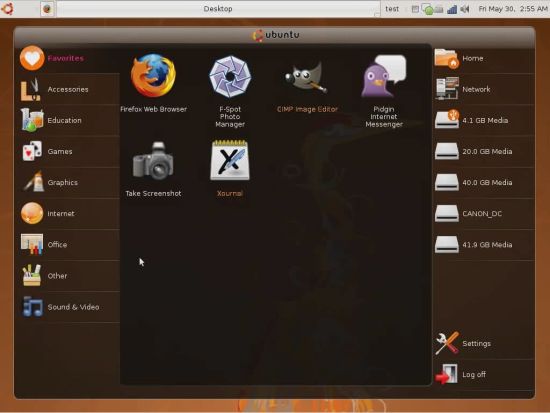Click 'CANON_DC' label text
Viewport: 550px width, 413px height.
(x=482, y=214)
